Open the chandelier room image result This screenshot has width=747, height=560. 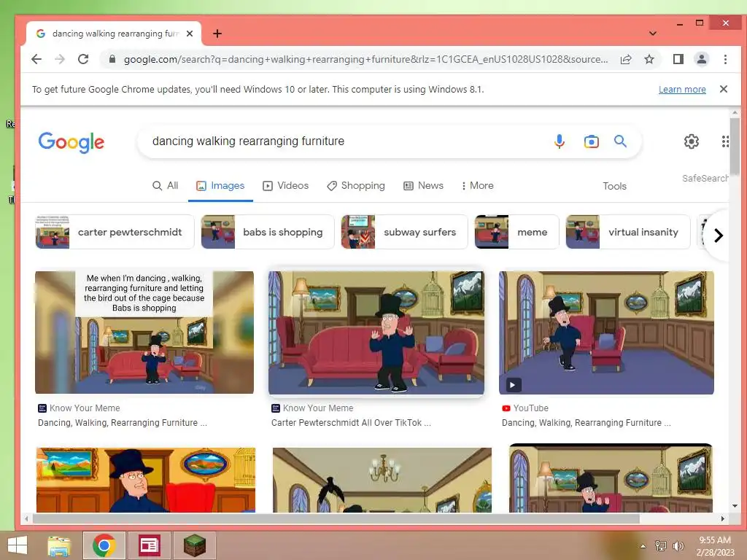[382, 480]
